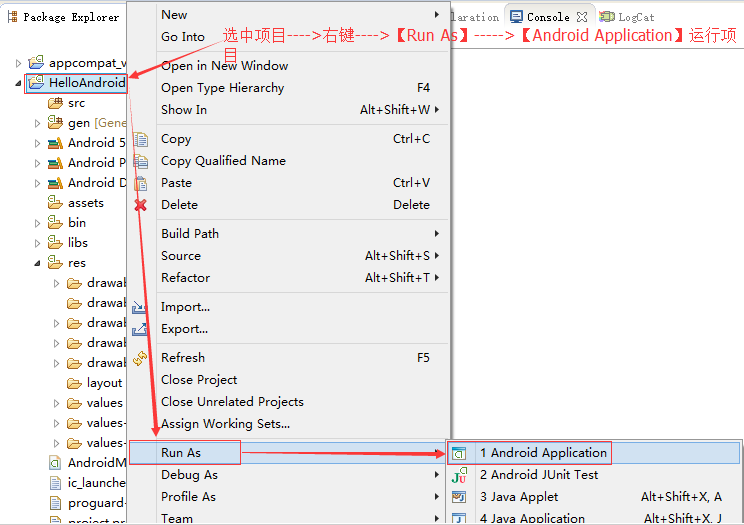Click the AndroidManifest file icon

click(x=55, y=463)
